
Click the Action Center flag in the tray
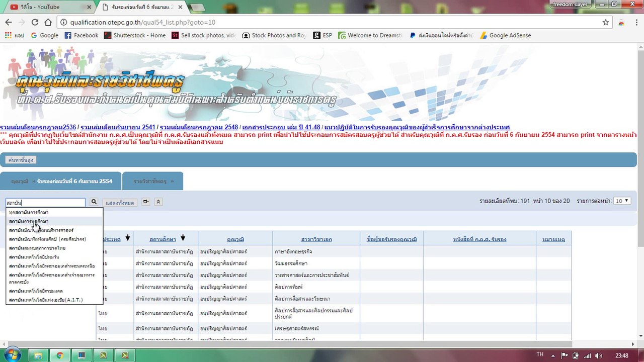click(x=566, y=355)
